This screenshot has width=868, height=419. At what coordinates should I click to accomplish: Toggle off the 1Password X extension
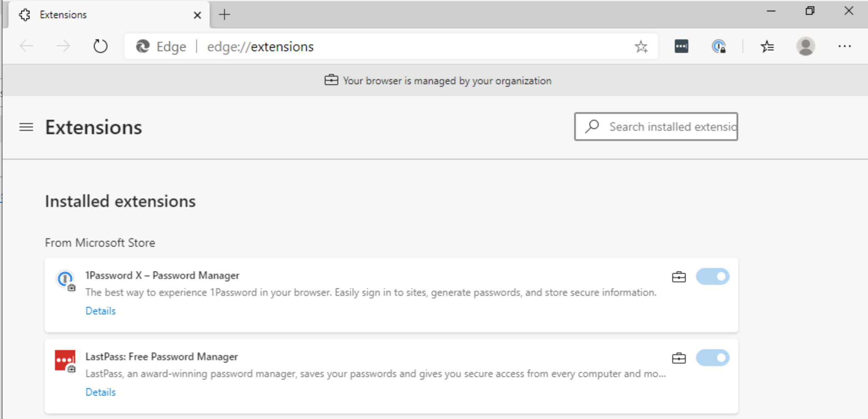712,277
